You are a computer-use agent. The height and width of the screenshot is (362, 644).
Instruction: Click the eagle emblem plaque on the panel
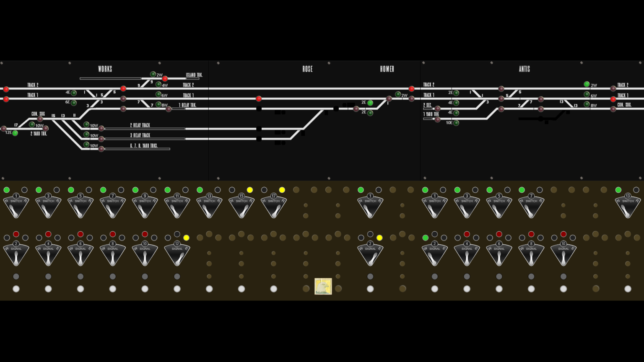323,286
